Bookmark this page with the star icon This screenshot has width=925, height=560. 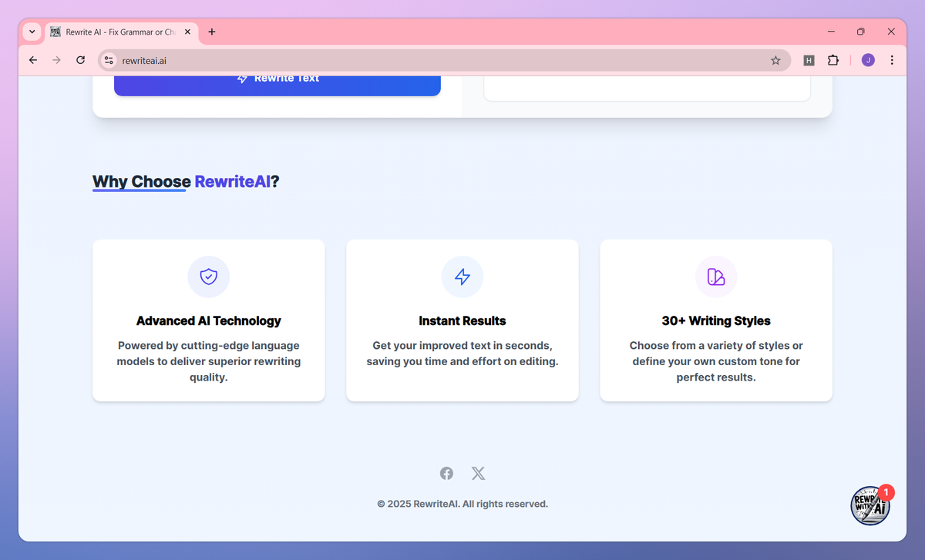click(775, 60)
